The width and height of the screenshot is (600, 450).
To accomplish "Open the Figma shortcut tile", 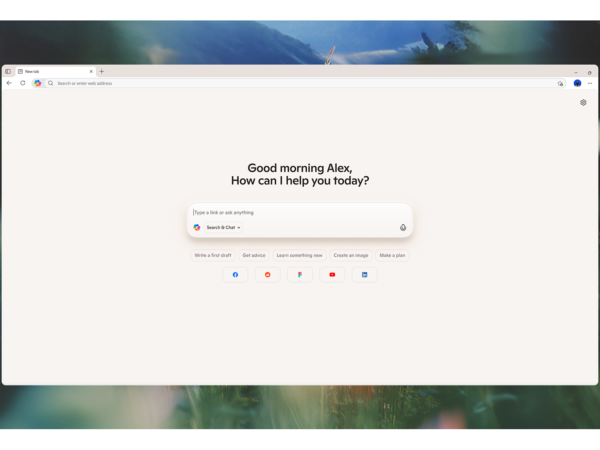I will coord(300,274).
